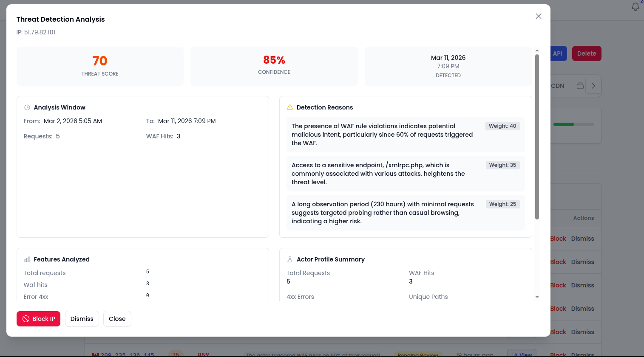Switch to the CDN tab in the background

558,86
